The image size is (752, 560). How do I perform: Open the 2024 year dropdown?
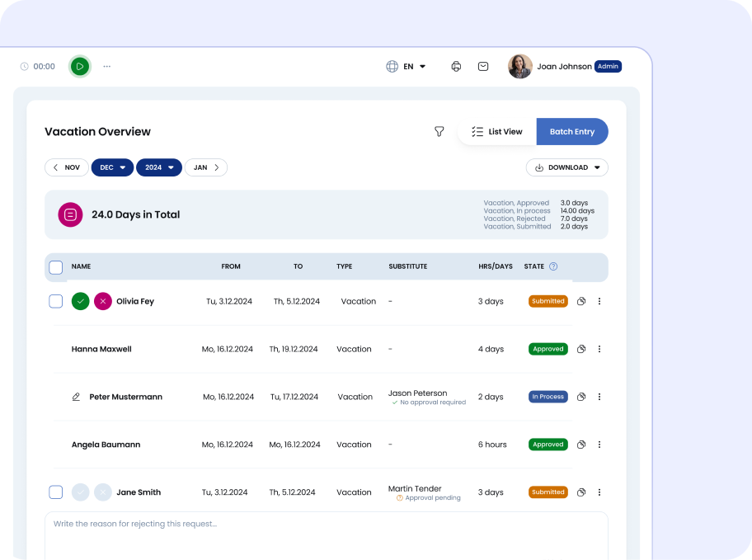[159, 167]
